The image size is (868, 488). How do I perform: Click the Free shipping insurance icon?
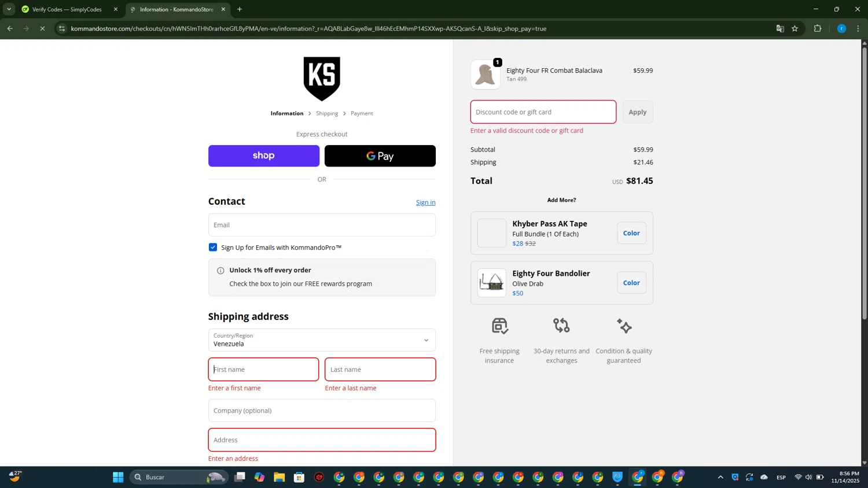pyautogui.click(x=500, y=326)
